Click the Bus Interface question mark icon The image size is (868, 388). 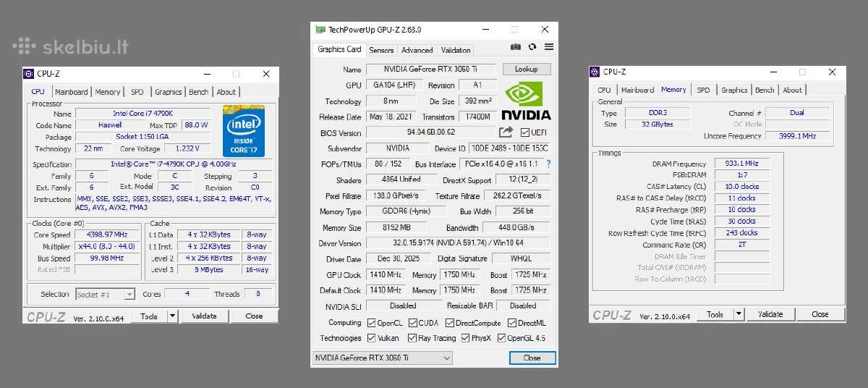point(548,164)
